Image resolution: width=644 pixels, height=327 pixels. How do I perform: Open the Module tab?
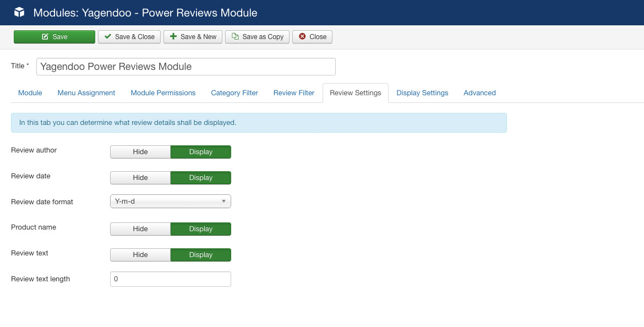pyautogui.click(x=30, y=93)
